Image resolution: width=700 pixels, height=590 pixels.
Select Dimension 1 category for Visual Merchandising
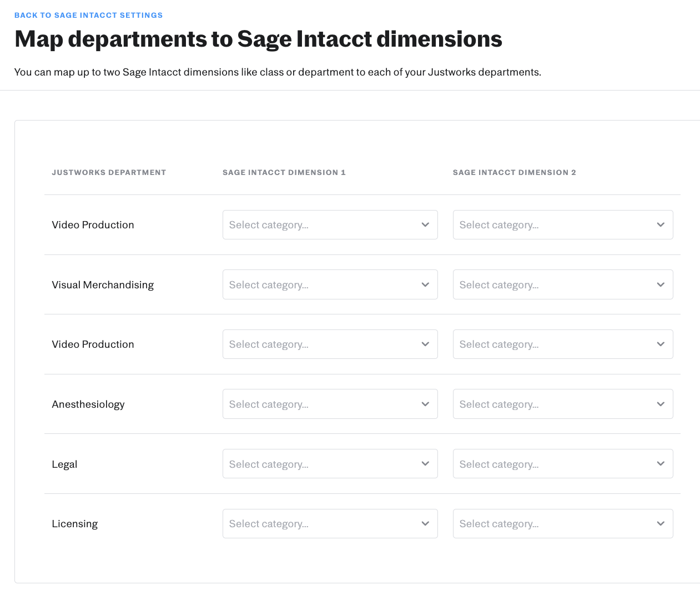(x=330, y=284)
